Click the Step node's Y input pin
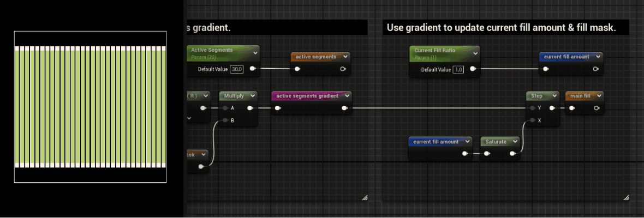644x218 pixels. (x=532, y=108)
